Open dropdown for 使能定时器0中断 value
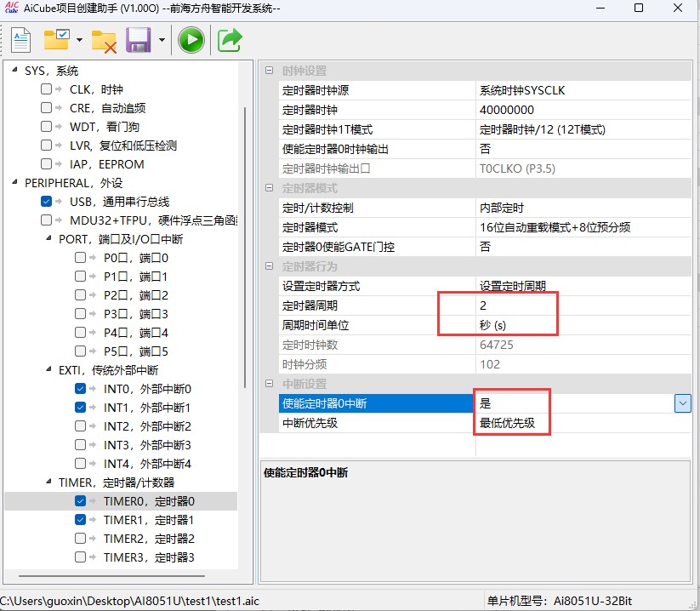Screen dimensions: 700x611 683,403
